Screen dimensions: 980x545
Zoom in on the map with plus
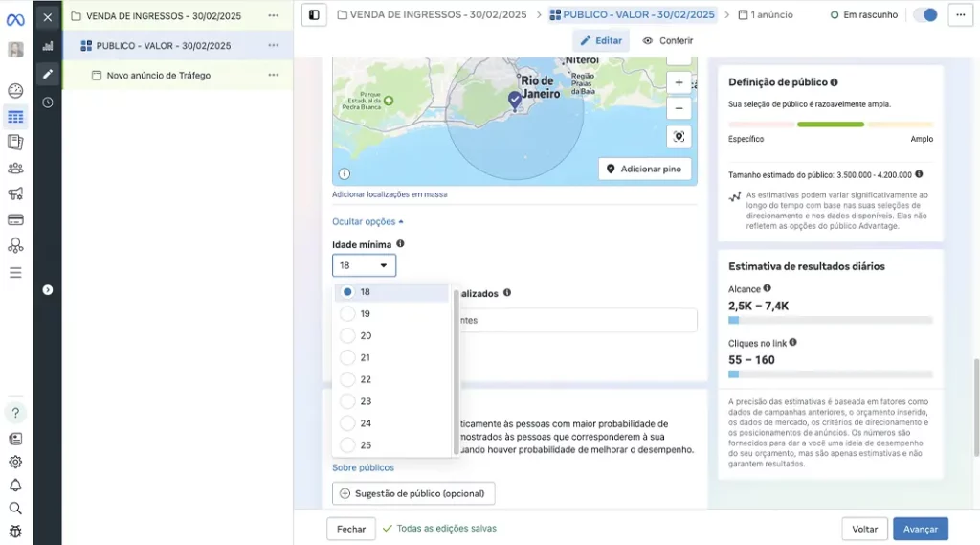click(x=679, y=83)
